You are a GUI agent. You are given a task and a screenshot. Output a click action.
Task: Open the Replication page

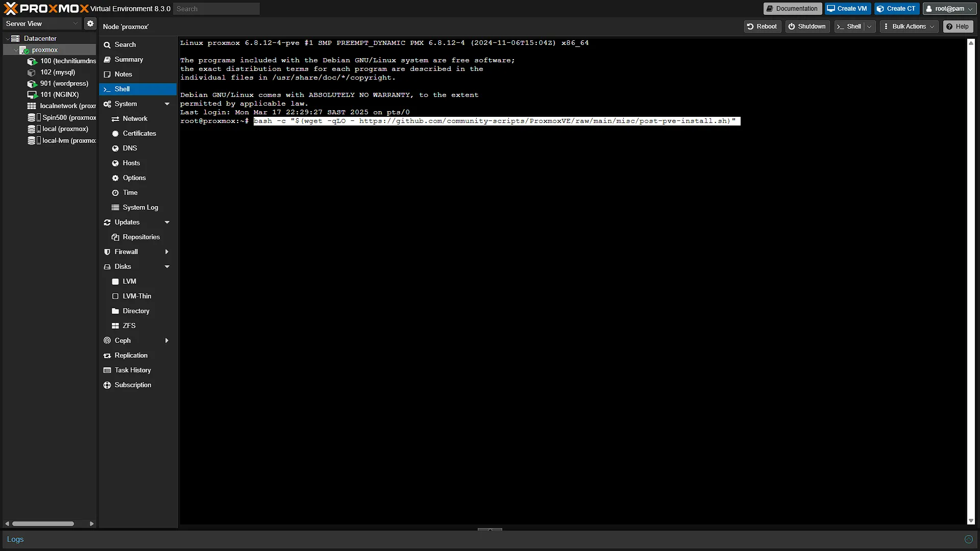pyautogui.click(x=138, y=356)
